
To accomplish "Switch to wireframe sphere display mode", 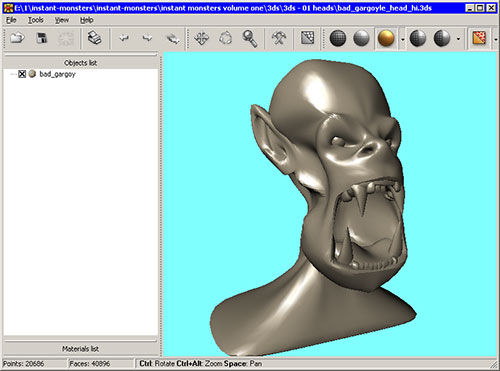I will [x=338, y=38].
